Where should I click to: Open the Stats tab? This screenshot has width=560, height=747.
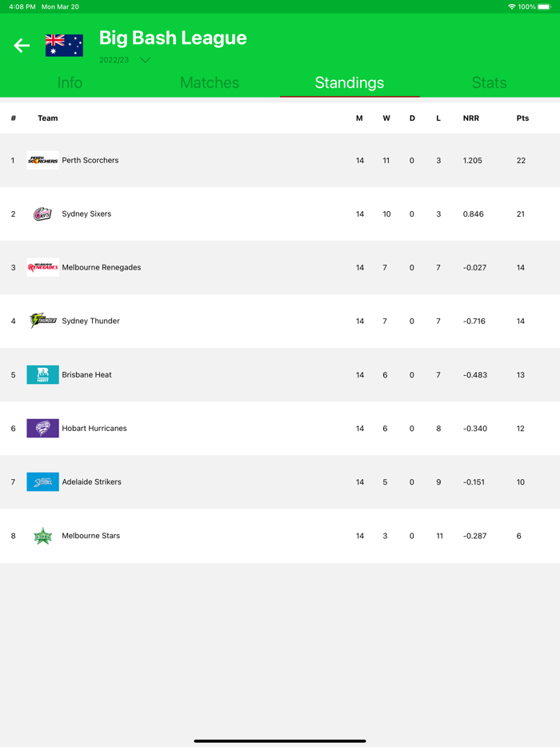[x=489, y=82]
